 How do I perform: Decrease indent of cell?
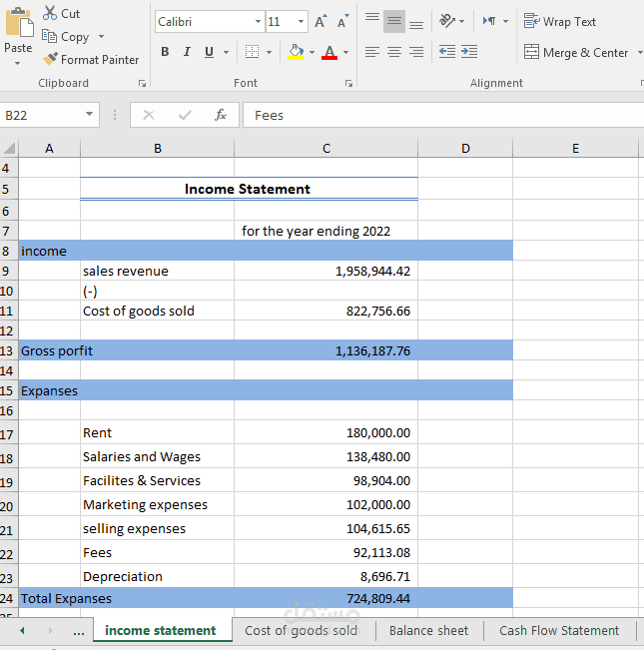[x=447, y=52]
